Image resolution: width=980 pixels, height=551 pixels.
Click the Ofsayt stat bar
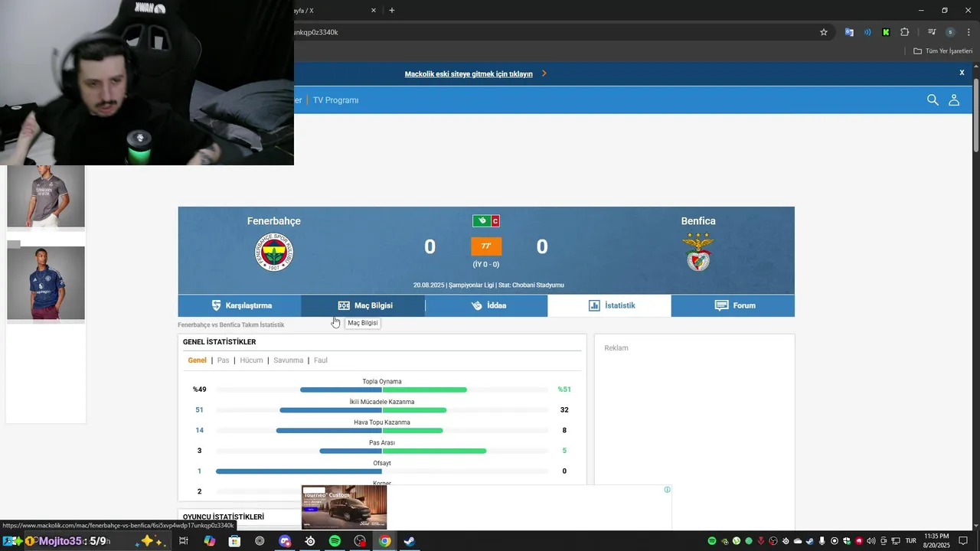tap(382, 471)
